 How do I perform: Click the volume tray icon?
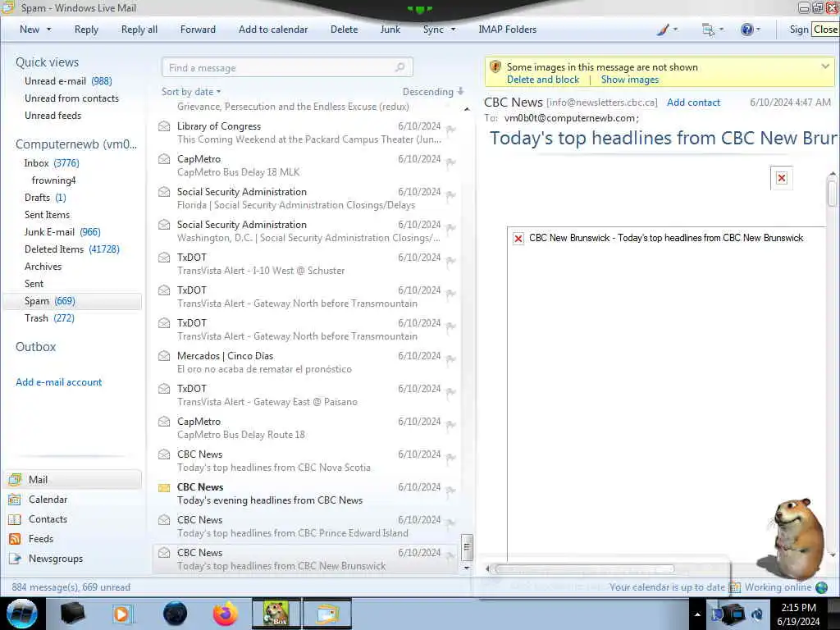757,614
